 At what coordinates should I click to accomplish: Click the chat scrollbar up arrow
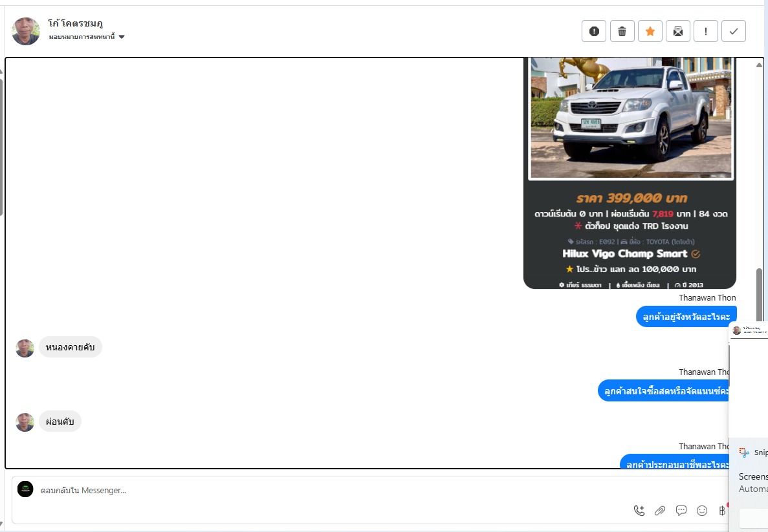759,65
